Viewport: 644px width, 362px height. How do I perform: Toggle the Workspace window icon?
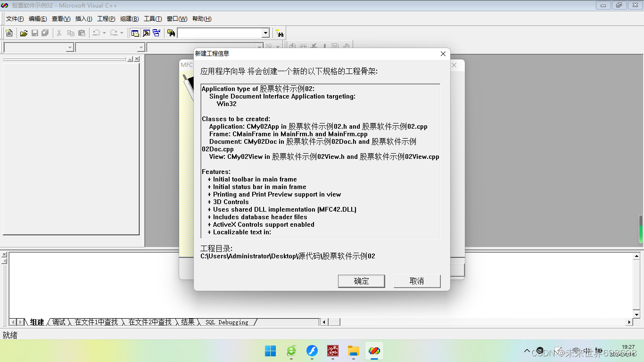(135, 33)
